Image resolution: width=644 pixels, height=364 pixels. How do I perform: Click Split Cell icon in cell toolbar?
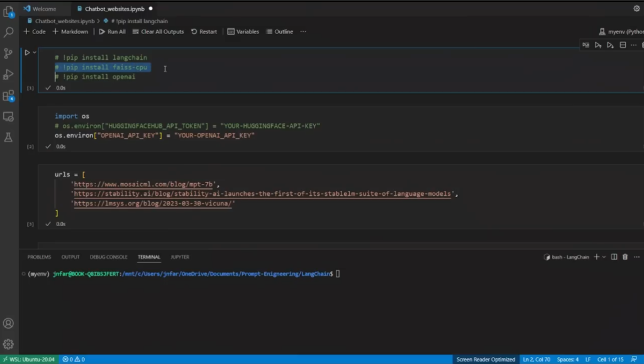(x=623, y=45)
